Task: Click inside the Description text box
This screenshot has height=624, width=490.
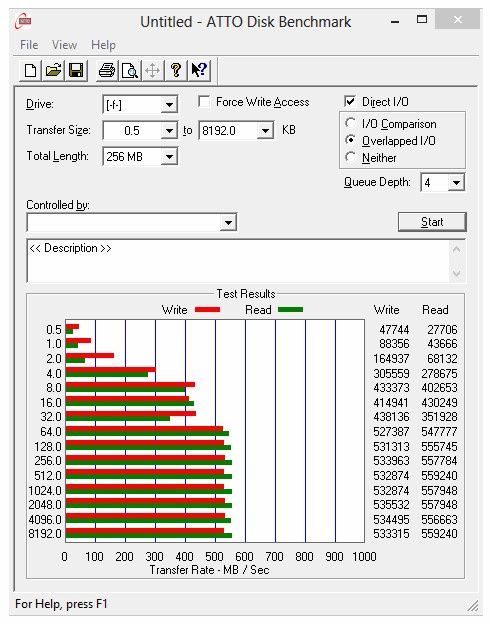Action: pyautogui.click(x=239, y=261)
